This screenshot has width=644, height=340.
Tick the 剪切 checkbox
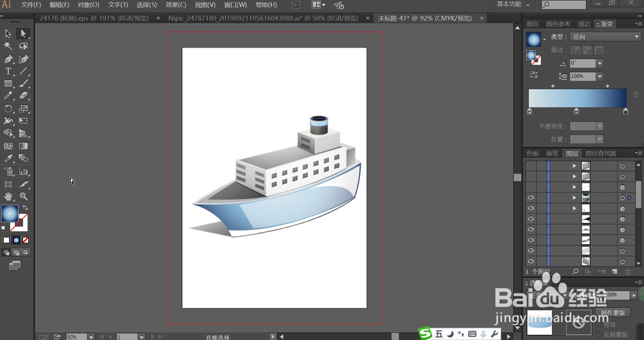599,325
